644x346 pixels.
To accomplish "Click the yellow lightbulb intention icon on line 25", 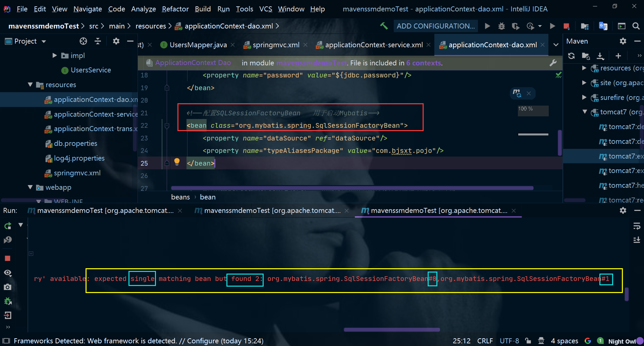I will click(177, 162).
